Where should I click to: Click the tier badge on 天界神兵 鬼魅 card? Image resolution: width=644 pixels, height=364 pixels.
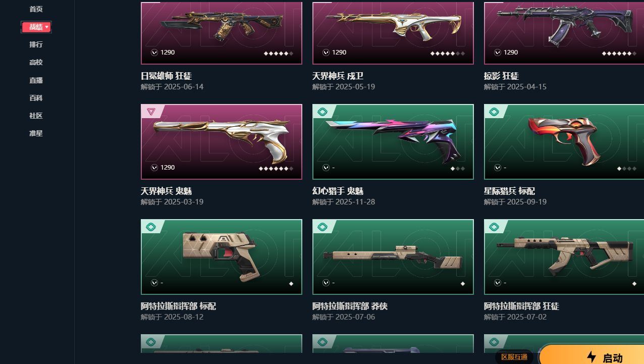click(151, 112)
